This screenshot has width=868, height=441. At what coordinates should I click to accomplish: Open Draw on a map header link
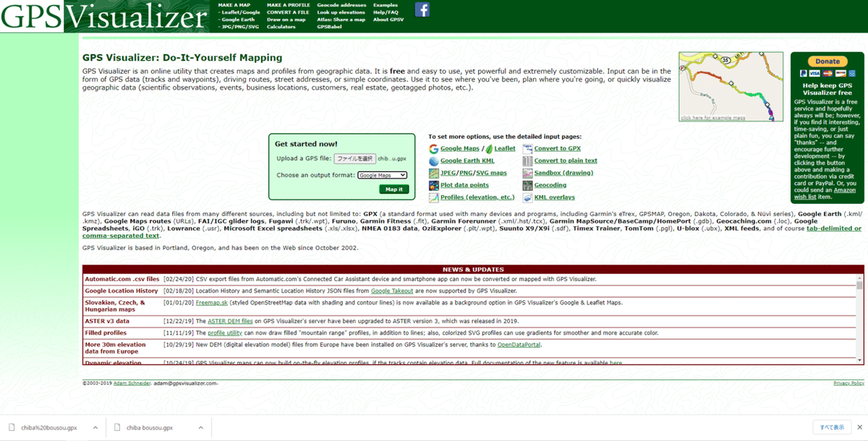tap(286, 20)
